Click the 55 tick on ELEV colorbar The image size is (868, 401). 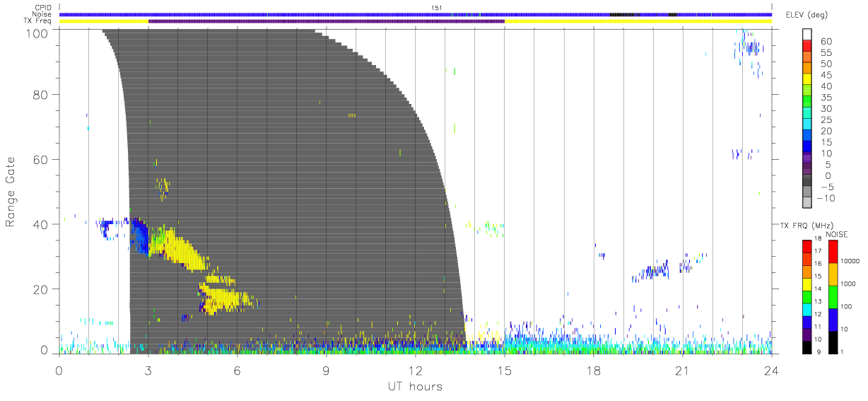point(826,52)
